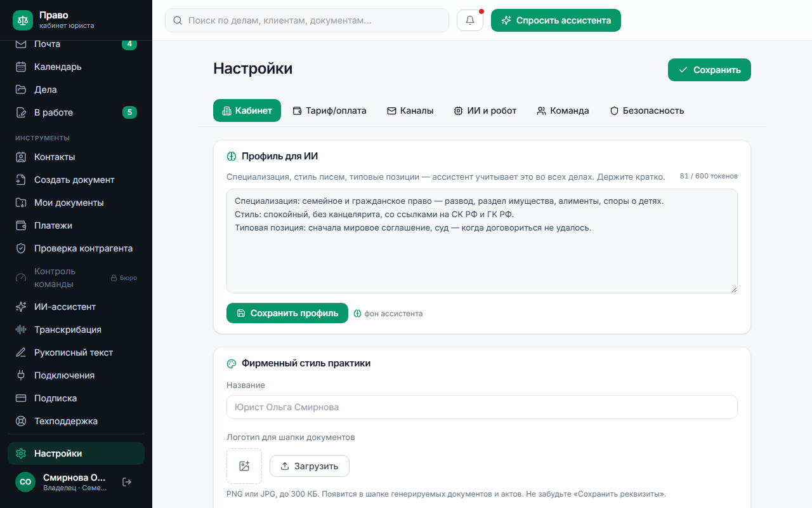Viewport: 812px width, 508px height.
Task: Select the ИИ и робот tab
Action: tap(485, 110)
